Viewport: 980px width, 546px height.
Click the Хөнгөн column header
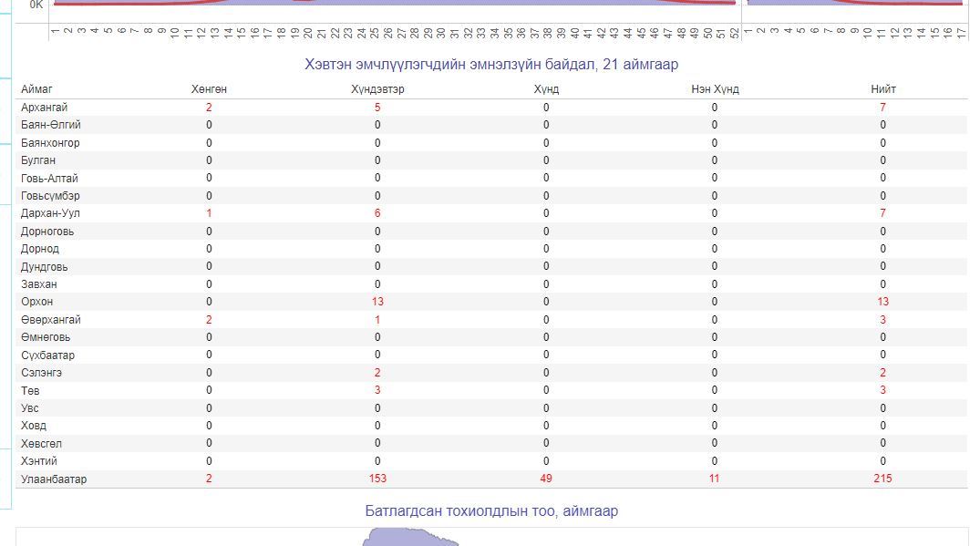(x=209, y=89)
